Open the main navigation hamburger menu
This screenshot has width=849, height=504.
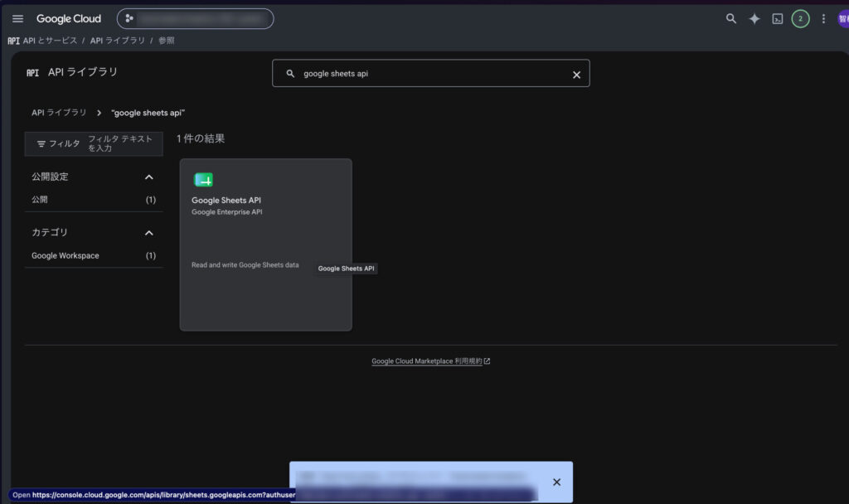(x=18, y=19)
